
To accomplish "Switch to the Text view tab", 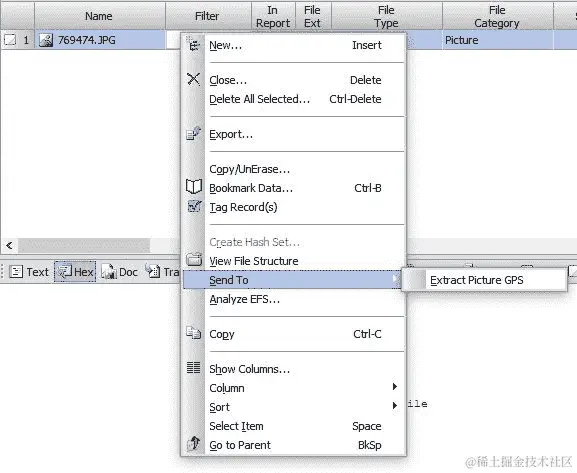I will pyautogui.click(x=29, y=272).
